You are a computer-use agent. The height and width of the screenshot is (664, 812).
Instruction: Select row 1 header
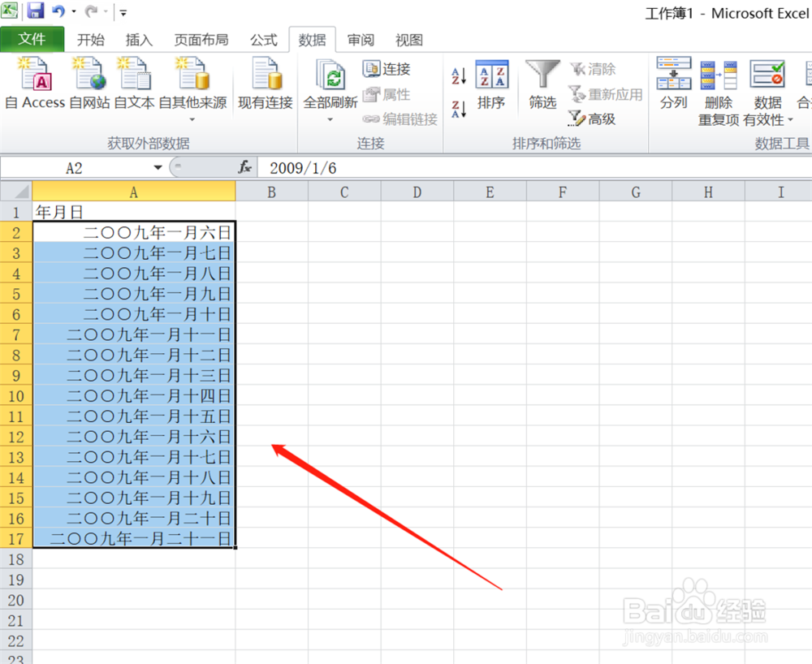pos(16,212)
